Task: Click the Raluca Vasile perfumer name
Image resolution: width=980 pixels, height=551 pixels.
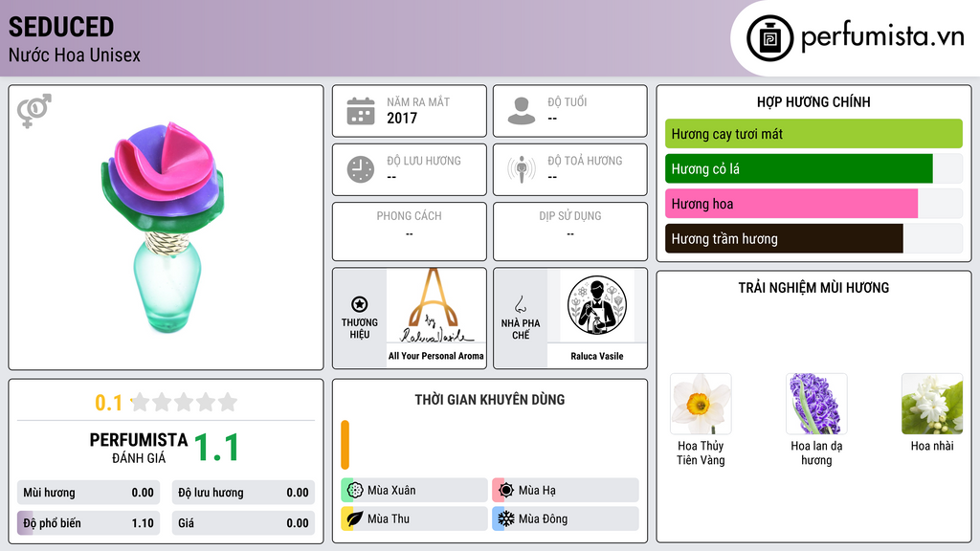Action: (597, 356)
